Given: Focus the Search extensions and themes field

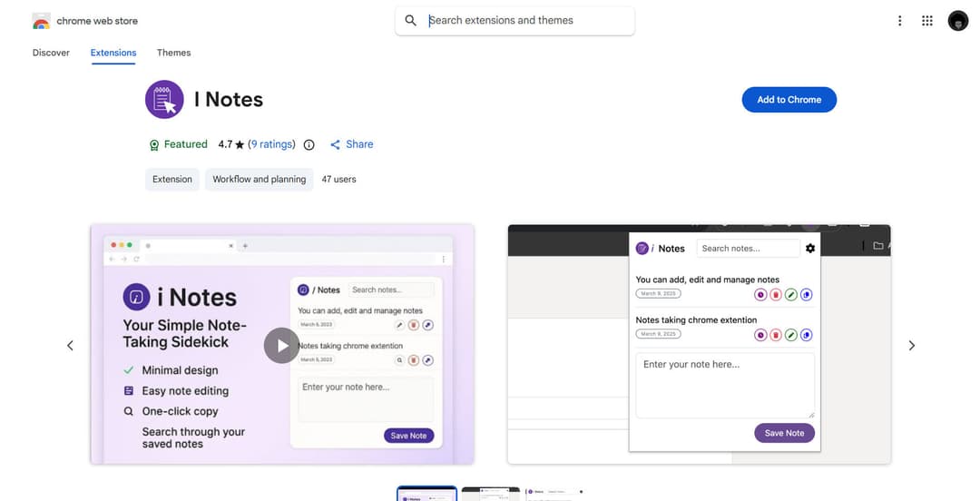Looking at the screenshot, I should pos(515,21).
